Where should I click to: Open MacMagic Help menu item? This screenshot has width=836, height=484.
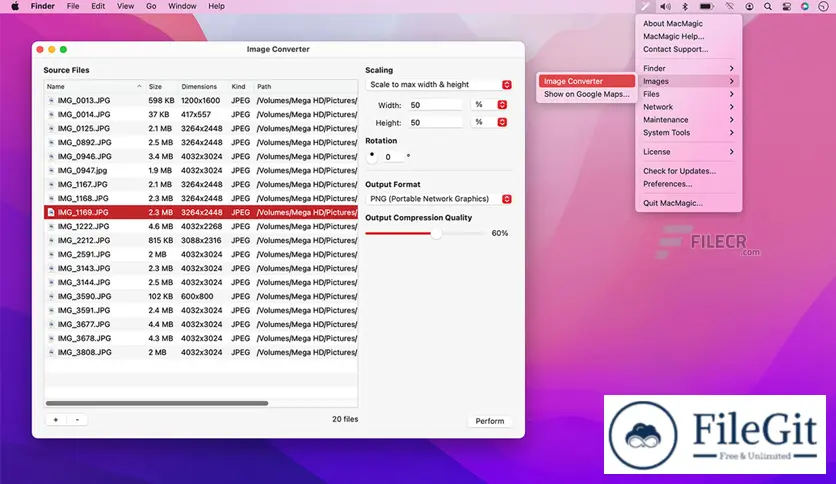(673, 36)
